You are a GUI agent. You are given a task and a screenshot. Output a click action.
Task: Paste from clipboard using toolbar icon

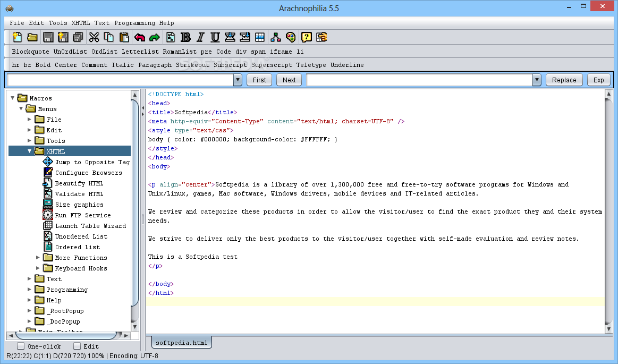[124, 37]
